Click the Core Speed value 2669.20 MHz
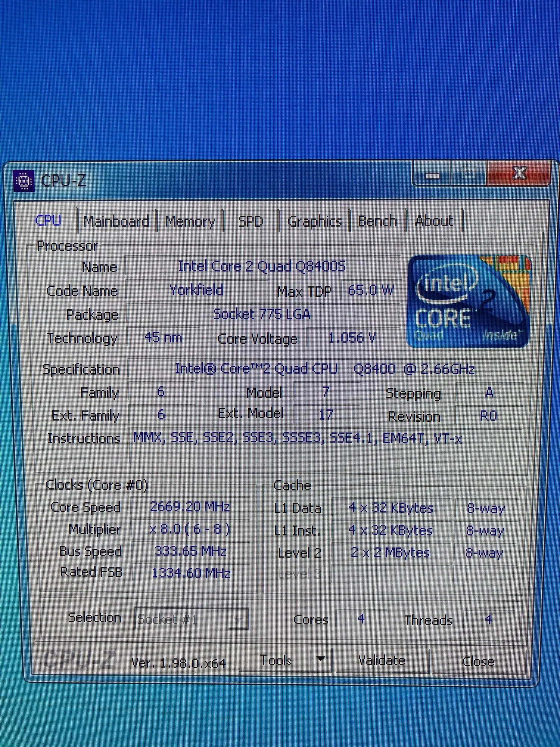560x747 pixels. (x=190, y=507)
